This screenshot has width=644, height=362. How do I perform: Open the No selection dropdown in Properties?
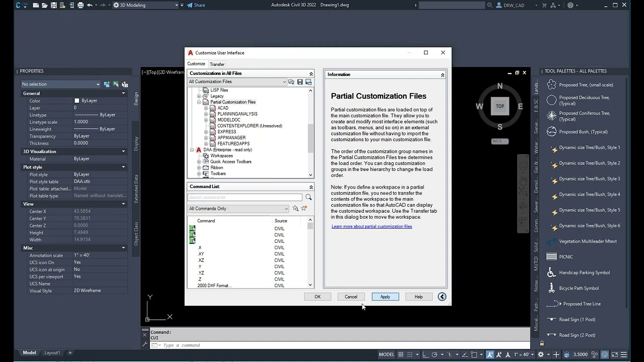pos(61,84)
